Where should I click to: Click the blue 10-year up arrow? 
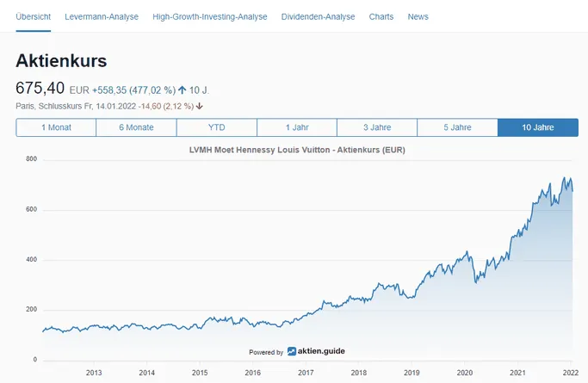(183, 90)
